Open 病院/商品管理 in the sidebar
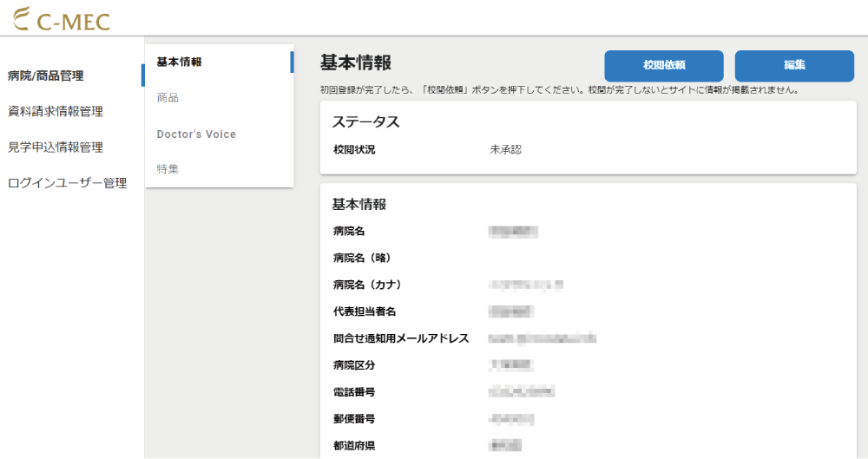This screenshot has height=459, width=868. tap(45, 75)
